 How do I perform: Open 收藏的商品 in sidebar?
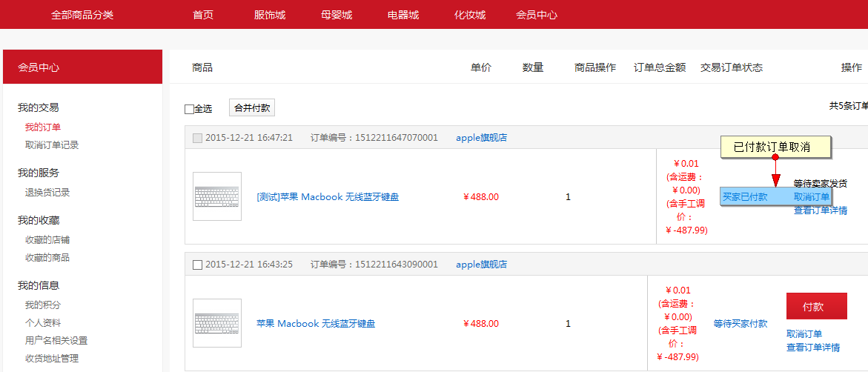pyautogui.click(x=47, y=257)
